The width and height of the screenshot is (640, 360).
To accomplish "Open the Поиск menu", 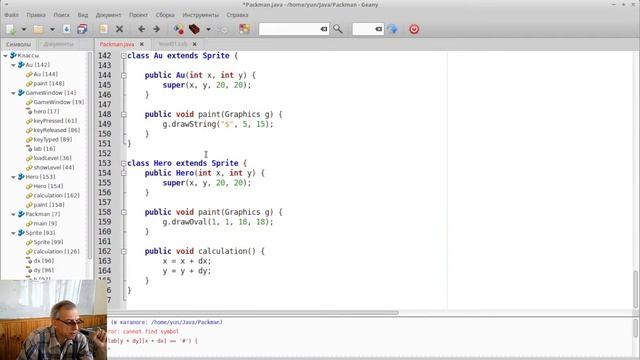I will pos(62,15).
